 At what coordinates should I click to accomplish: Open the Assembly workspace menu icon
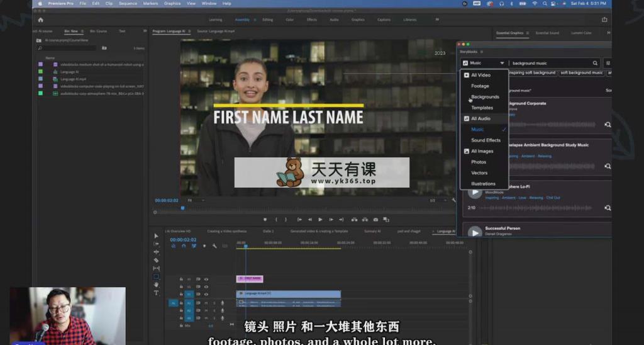click(x=255, y=20)
